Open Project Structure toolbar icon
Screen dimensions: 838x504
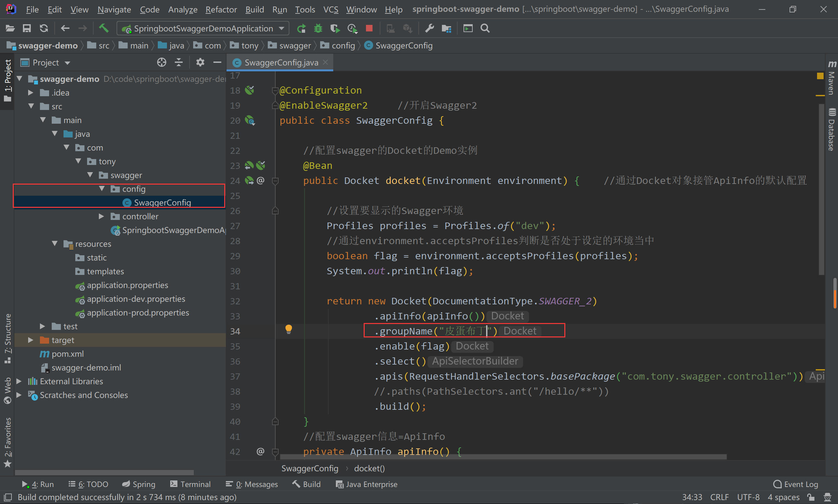(446, 28)
